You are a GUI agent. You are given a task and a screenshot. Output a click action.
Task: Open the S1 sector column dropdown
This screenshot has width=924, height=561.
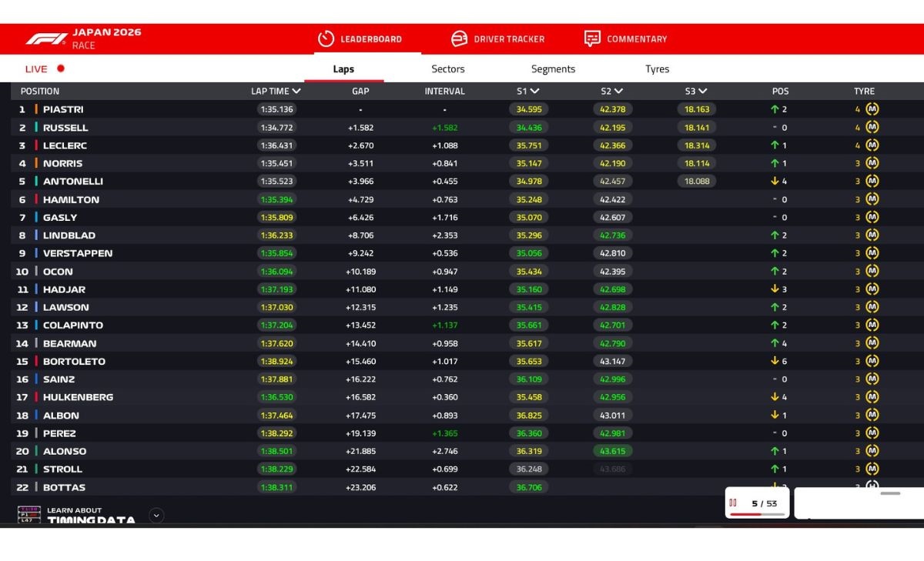point(534,92)
